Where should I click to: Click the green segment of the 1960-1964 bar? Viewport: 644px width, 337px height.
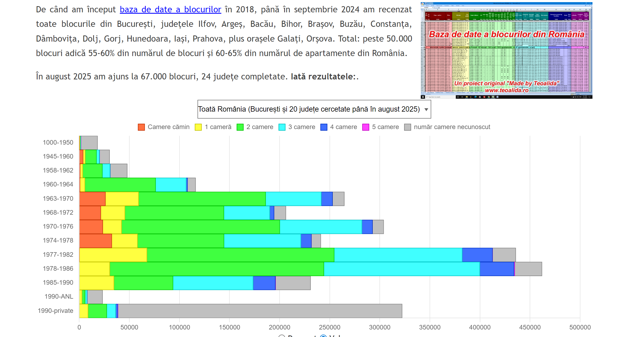(x=120, y=185)
